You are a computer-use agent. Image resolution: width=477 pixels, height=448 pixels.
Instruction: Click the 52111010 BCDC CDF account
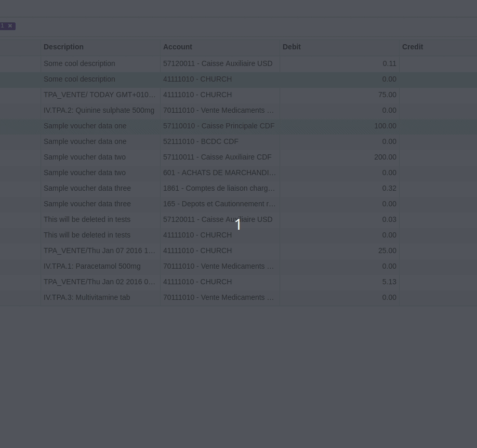coord(201,141)
